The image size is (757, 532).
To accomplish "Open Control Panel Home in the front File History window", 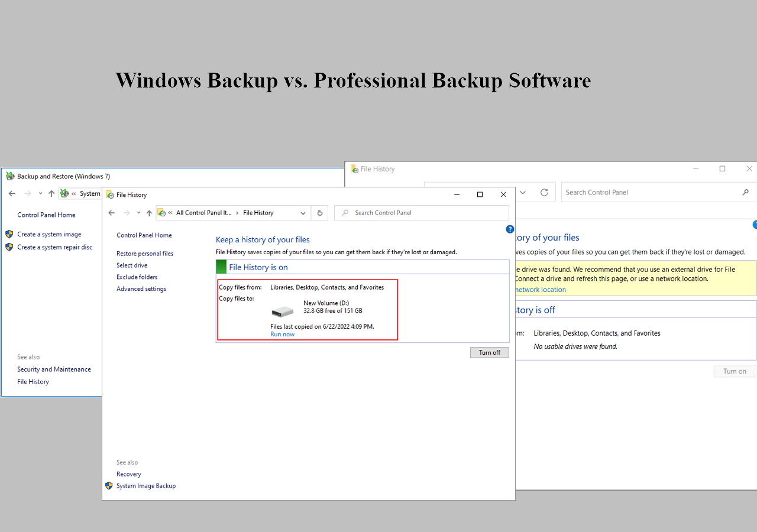I will pyautogui.click(x=144, y=235).
